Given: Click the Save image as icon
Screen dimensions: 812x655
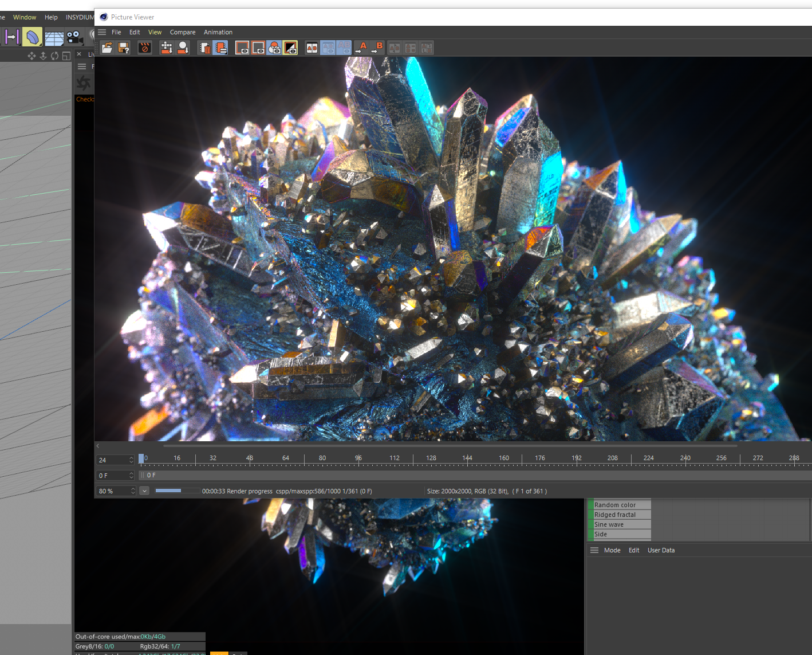Looking at the screenshot, I should [124, 48].
